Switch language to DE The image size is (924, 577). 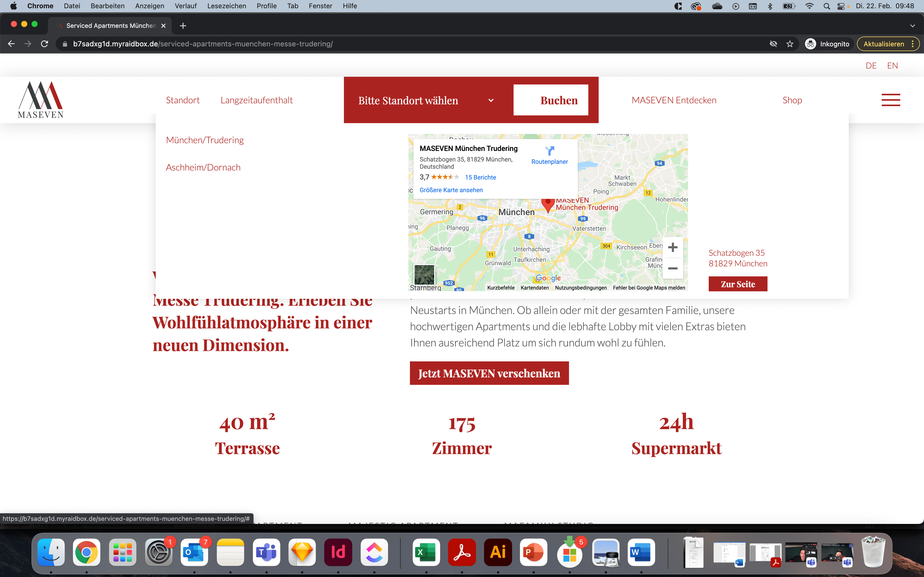pyautogui.click(x=871, y=66)
